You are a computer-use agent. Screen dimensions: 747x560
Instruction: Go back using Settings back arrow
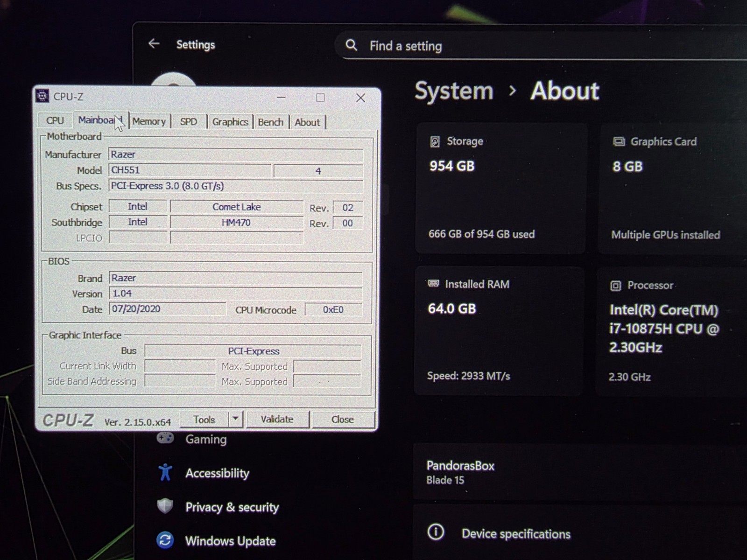click(154, 44)
